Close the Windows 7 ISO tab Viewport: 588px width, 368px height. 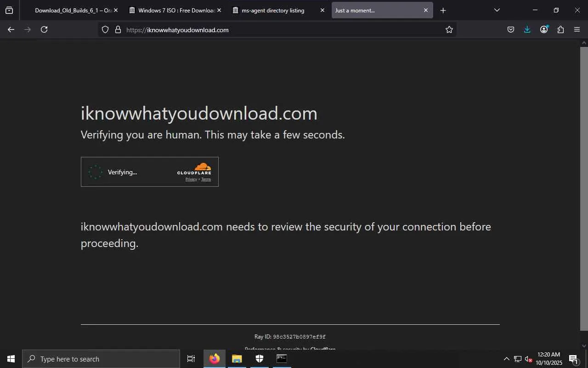219,10
